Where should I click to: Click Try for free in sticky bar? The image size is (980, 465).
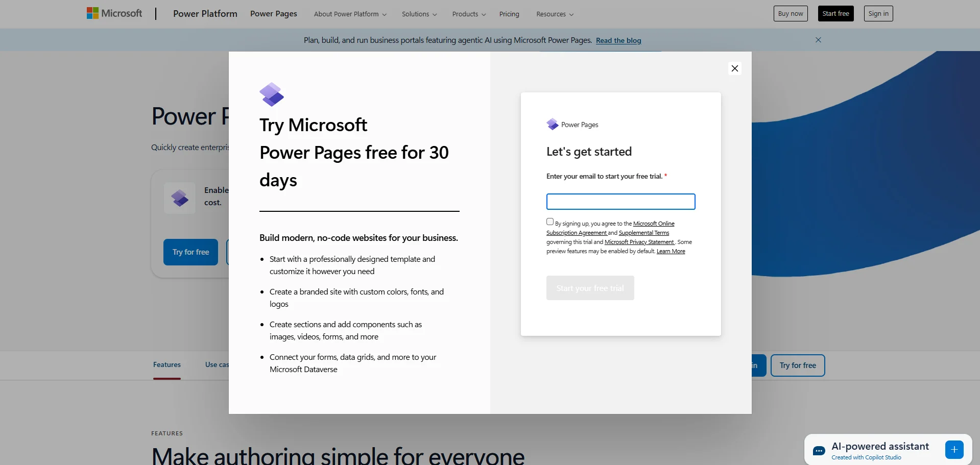pyautogui.click(x=798, y=365)
